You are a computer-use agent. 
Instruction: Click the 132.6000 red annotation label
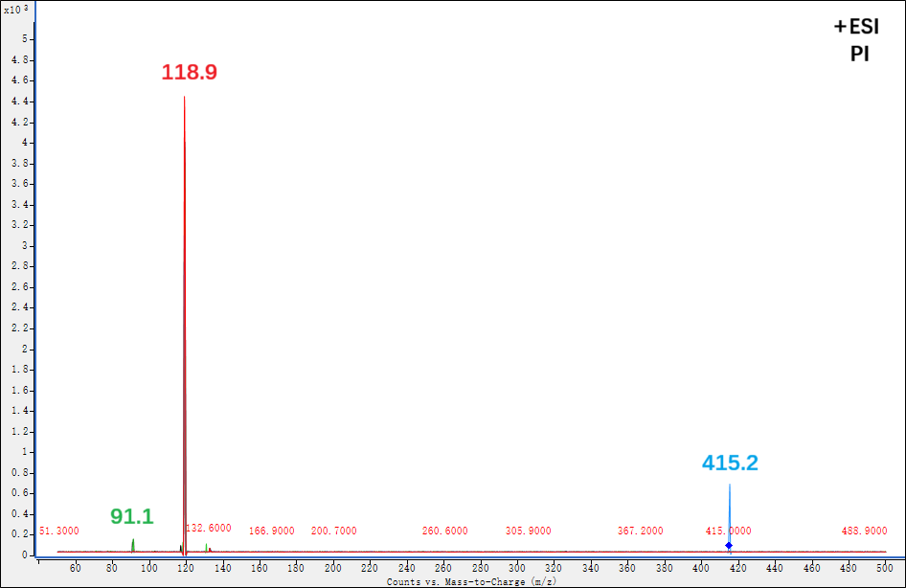point(208,530)
